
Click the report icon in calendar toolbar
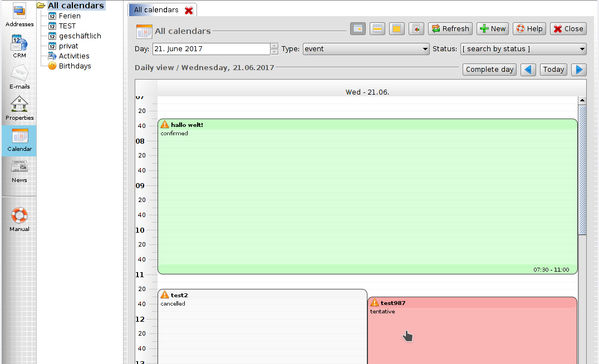click(417, 29)
